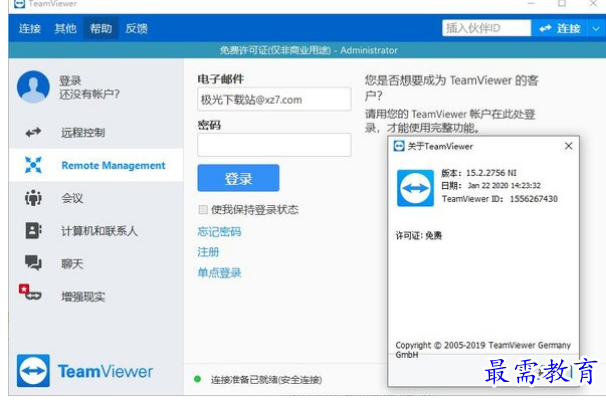The width and height of the screenshot is (606, 403).
Task: Click the 注册 register link
Action: pos(208,252)
